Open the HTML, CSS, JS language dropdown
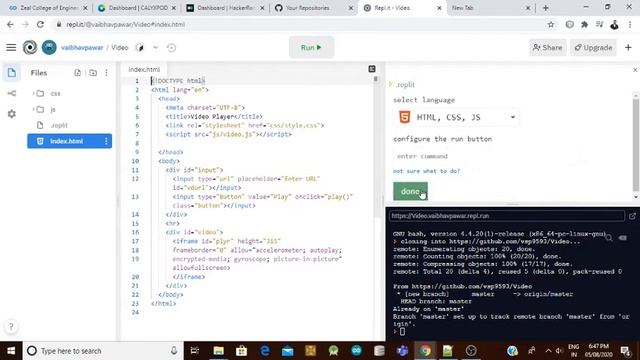Screen dimensions: 640x360 (456, 118)
